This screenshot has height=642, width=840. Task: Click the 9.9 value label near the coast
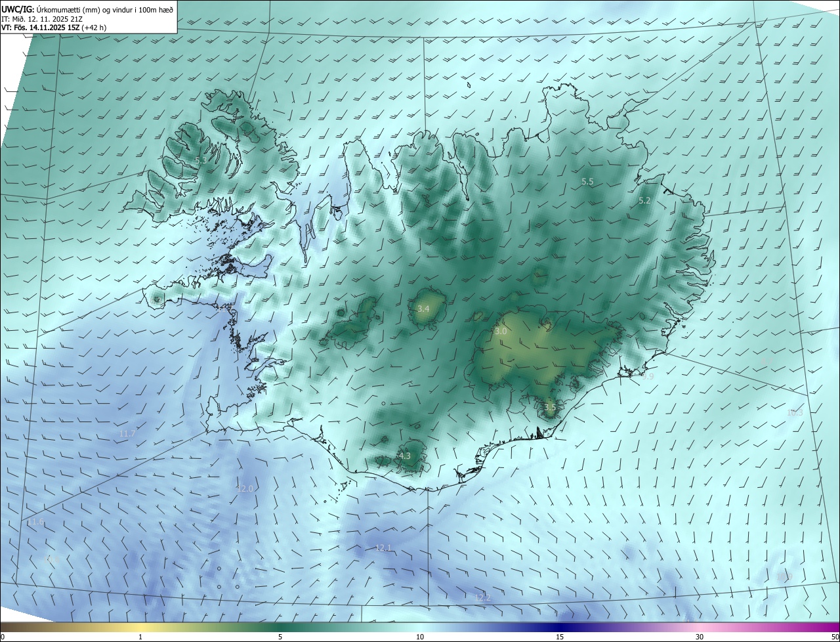(x=648, y=377)
